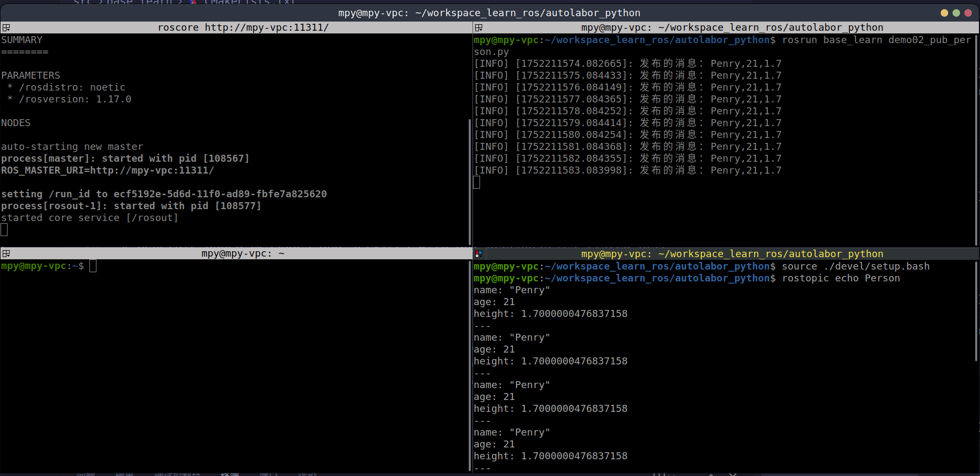
Task: Open group menu icon of roscore pane
Action: pyautogui.click(x=6, y=27)
